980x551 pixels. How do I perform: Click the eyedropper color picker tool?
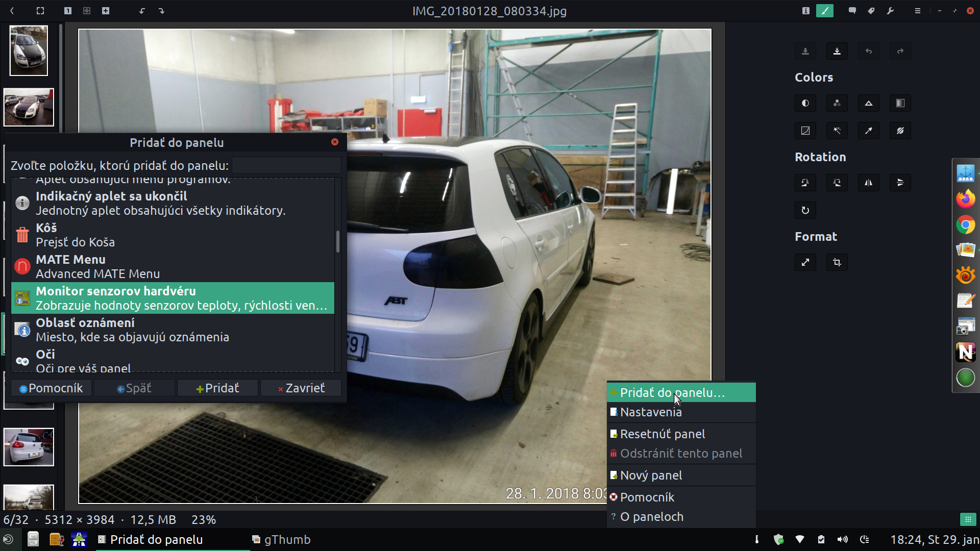868,131
